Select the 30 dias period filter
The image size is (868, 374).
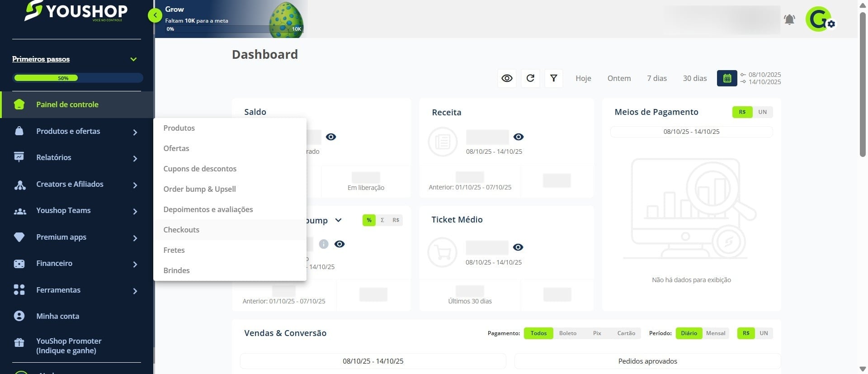coord(694,78)
